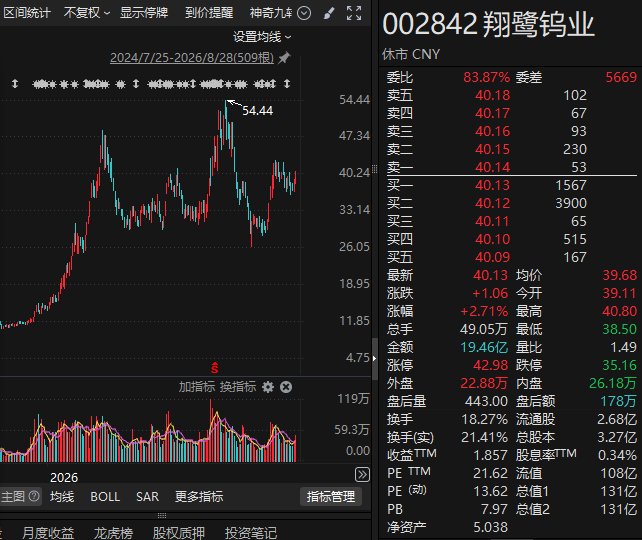Click the panel splitter grip near 40.24

coord(374,169)
